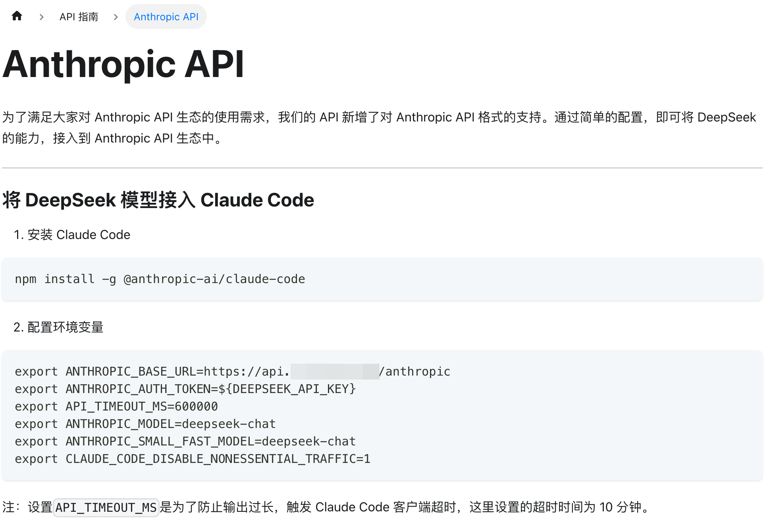Click the npm install claude-code command
The height and width of the screenshot is (532, 775).
pyautogui.click(x=160, y=279)
